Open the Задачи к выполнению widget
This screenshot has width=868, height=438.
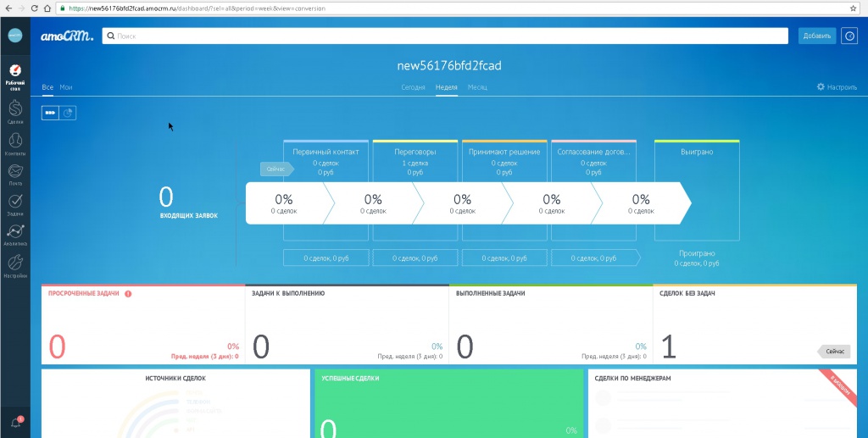click(347, 324)
